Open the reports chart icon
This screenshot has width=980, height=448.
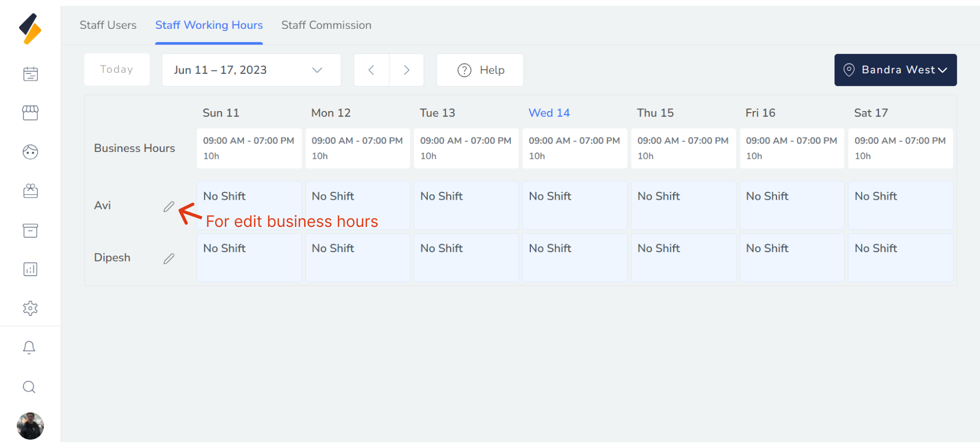(30, 269)
